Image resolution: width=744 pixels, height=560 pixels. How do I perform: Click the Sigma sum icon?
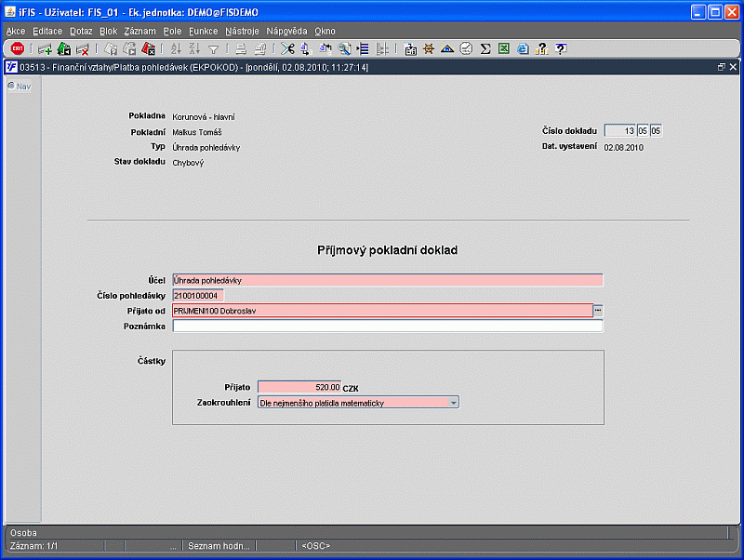485,49
